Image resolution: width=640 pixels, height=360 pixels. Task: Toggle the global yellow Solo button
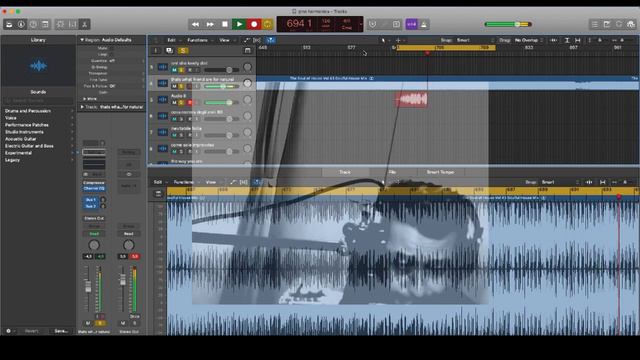[x=183, y=51]
